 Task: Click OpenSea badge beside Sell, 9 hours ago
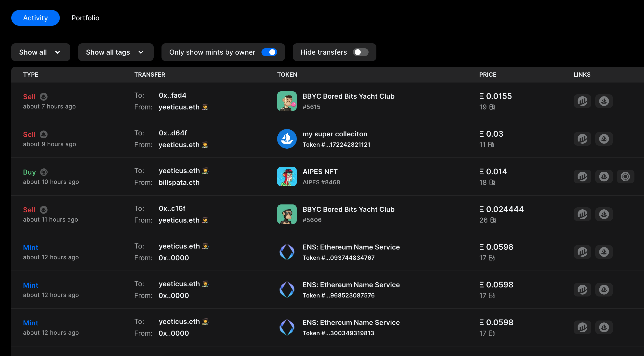(44, 134)
